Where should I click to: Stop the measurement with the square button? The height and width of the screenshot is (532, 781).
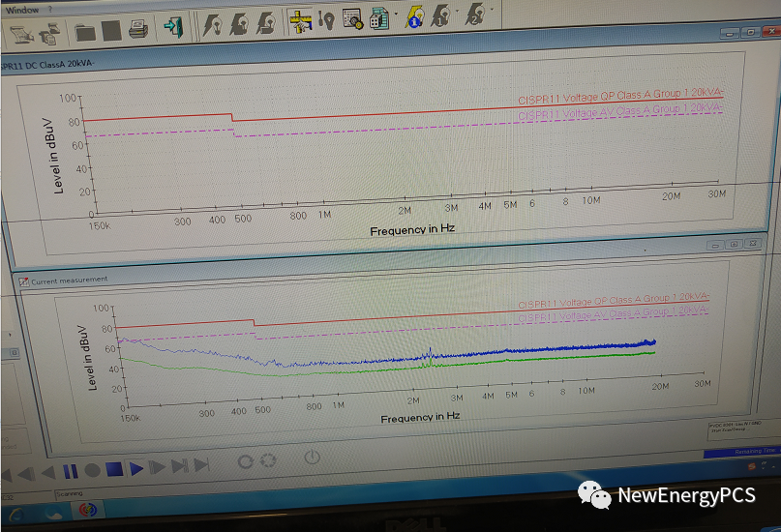[114, 470]
